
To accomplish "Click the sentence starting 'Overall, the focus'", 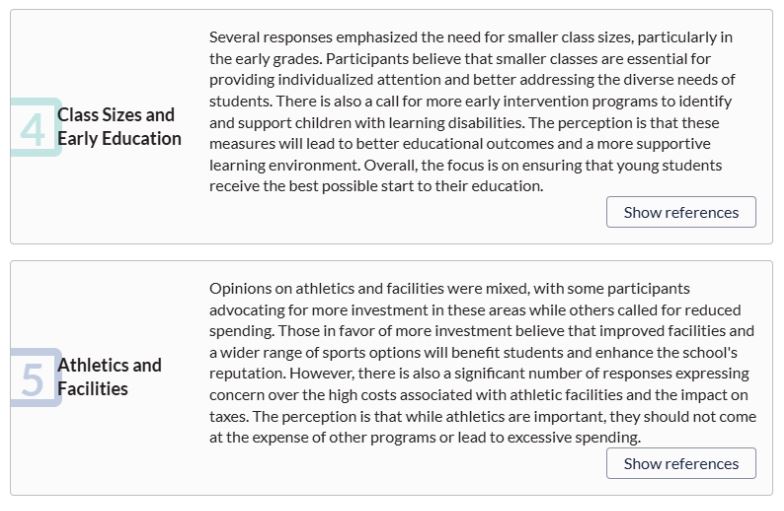I will [x=466, y=176].
